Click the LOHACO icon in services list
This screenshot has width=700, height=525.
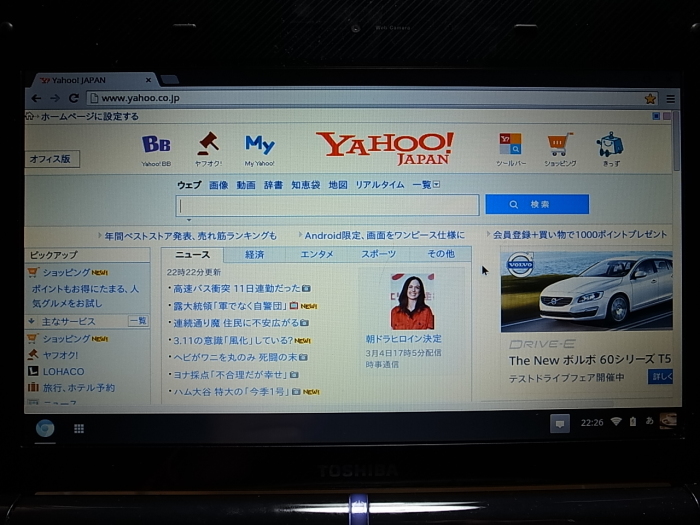(x=33, y=371)
